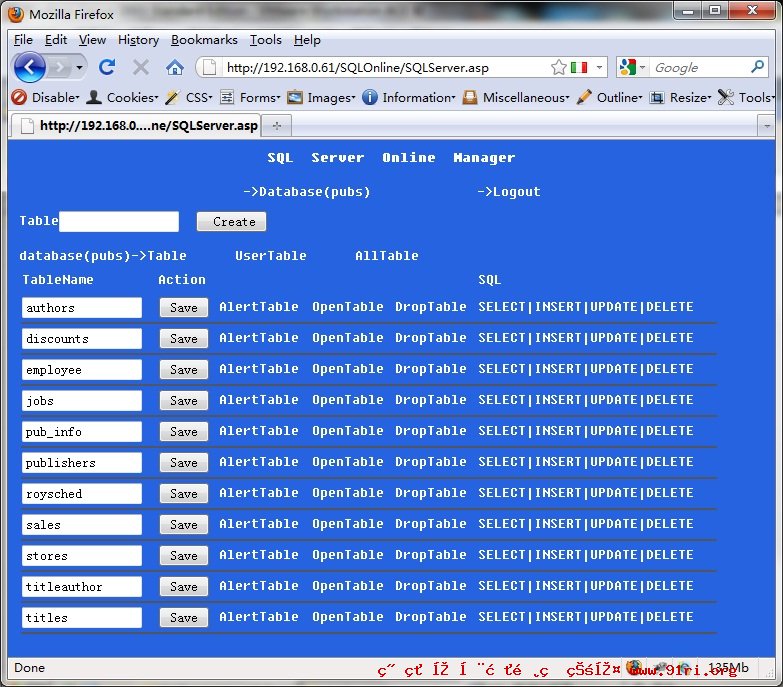Go back with the Back arrow button

[29, 66]
